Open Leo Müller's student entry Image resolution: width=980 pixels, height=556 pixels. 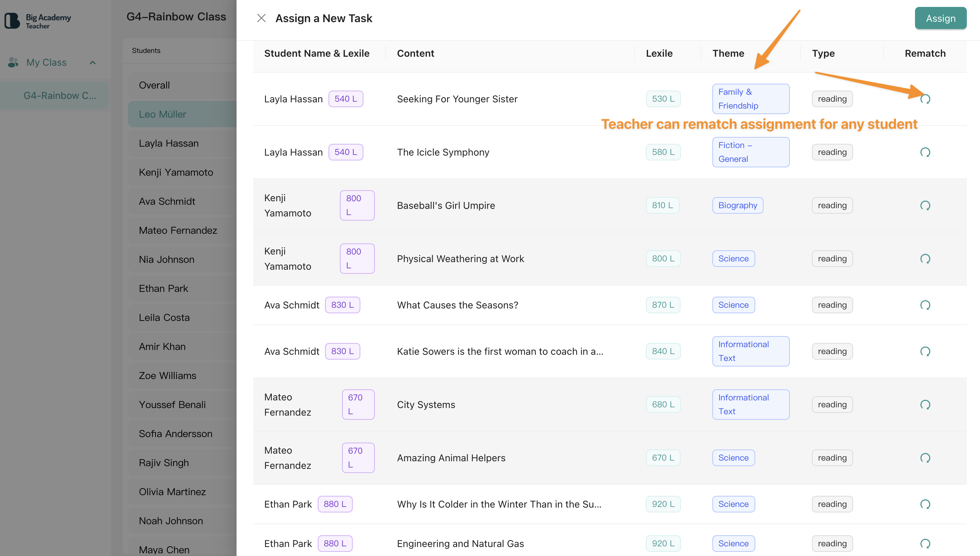tap(162, 114)
